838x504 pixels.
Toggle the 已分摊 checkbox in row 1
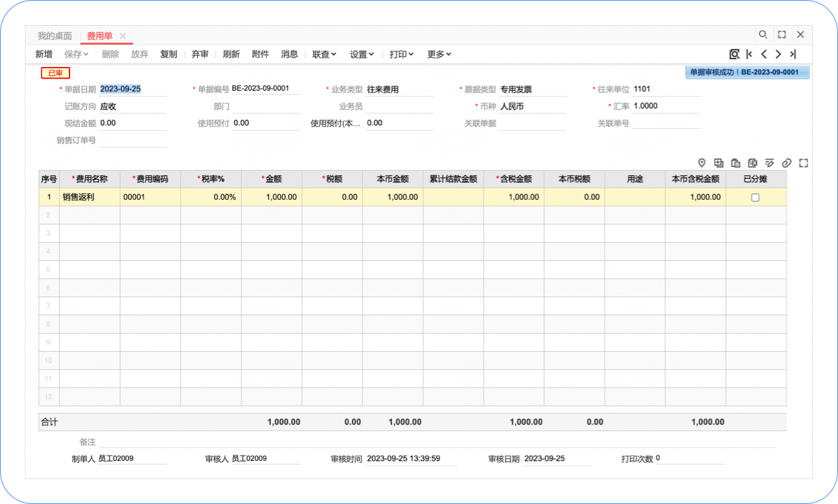coord(755,198)
